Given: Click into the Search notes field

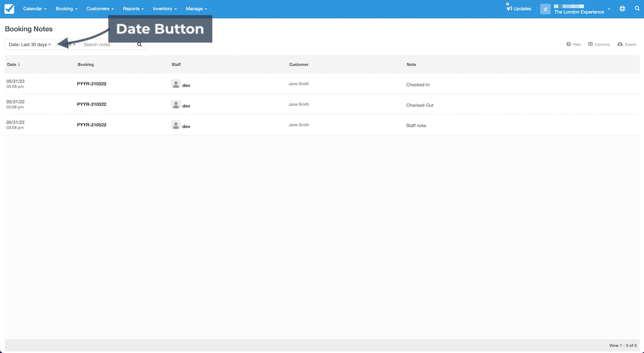Looking at the screenshot, I should 107,45.
